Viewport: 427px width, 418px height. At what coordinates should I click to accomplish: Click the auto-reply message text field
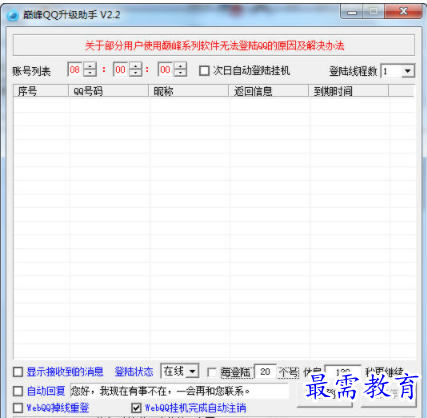(x=179, y=391)
